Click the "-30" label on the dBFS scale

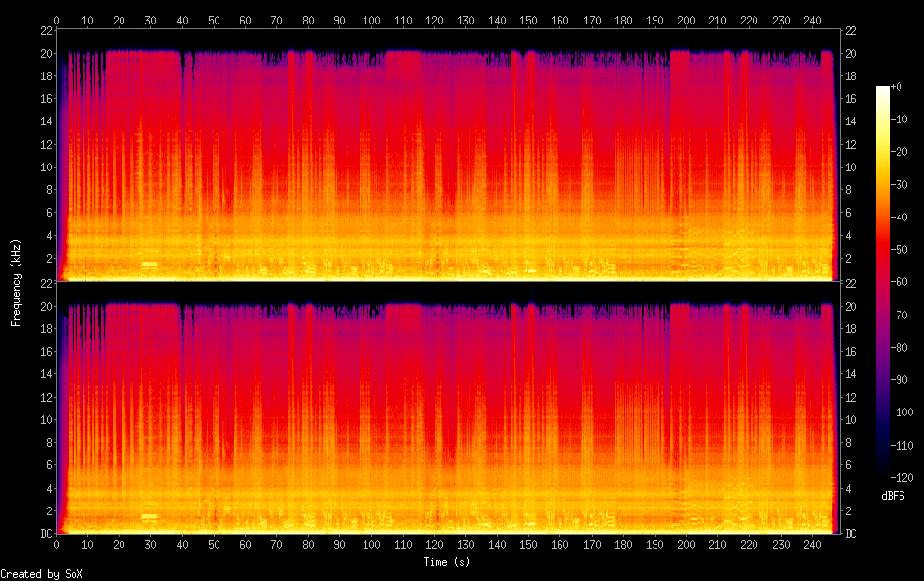click(900, 184)
